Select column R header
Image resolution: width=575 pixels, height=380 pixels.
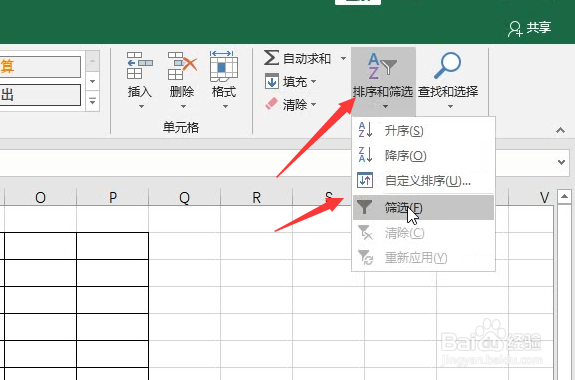point(256,198)
